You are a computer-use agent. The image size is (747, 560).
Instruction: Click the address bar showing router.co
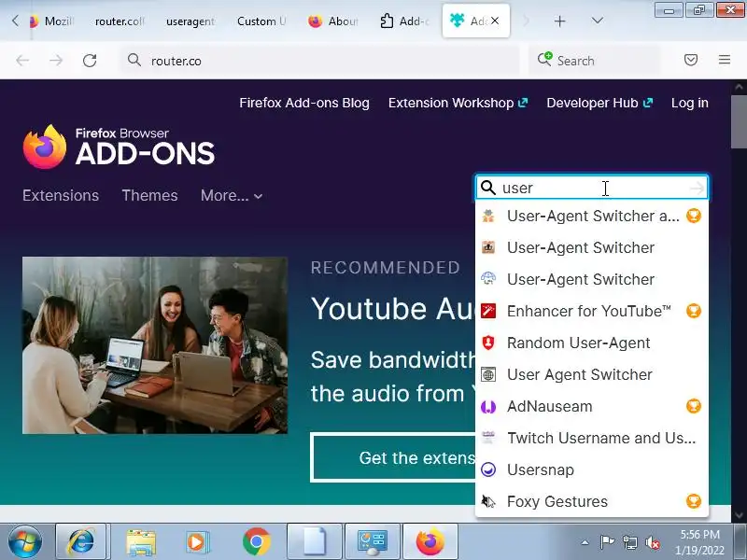click(x=320, y=61)
